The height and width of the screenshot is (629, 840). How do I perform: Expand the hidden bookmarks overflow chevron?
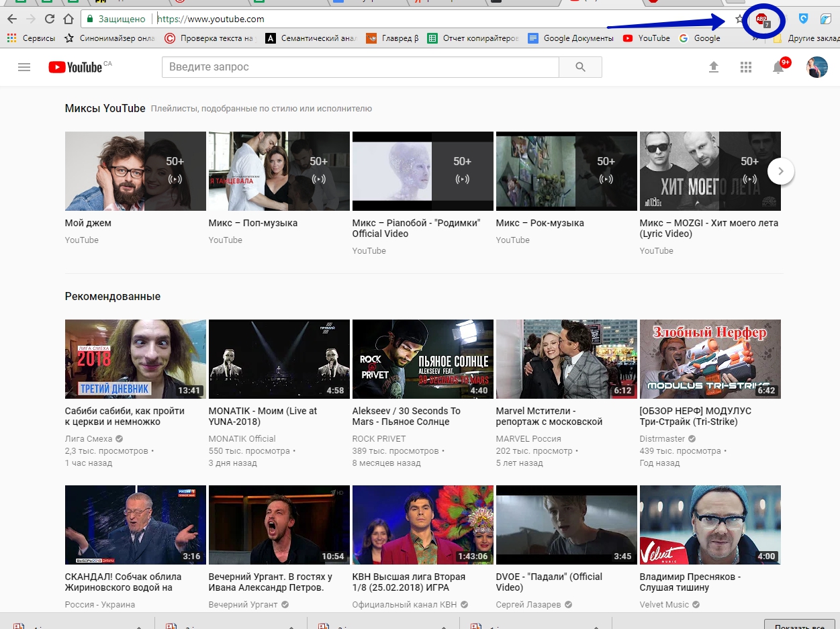pyautogui.click(x=756, y=39)
